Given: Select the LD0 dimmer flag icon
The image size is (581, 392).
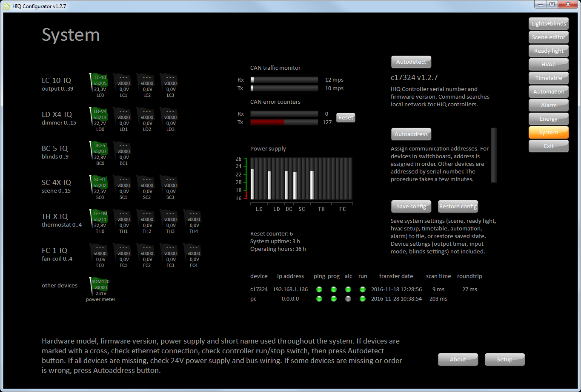Looking at the screenshot, I should coord(100,117).
